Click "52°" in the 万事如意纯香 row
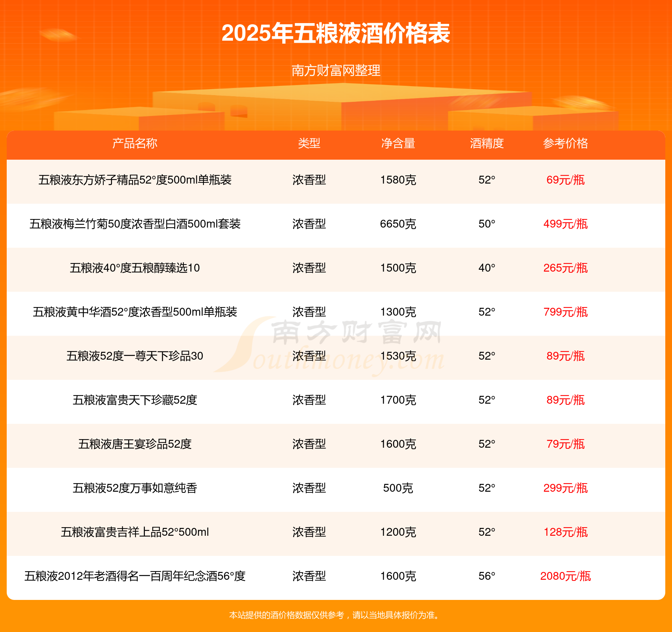 point(487,488)
